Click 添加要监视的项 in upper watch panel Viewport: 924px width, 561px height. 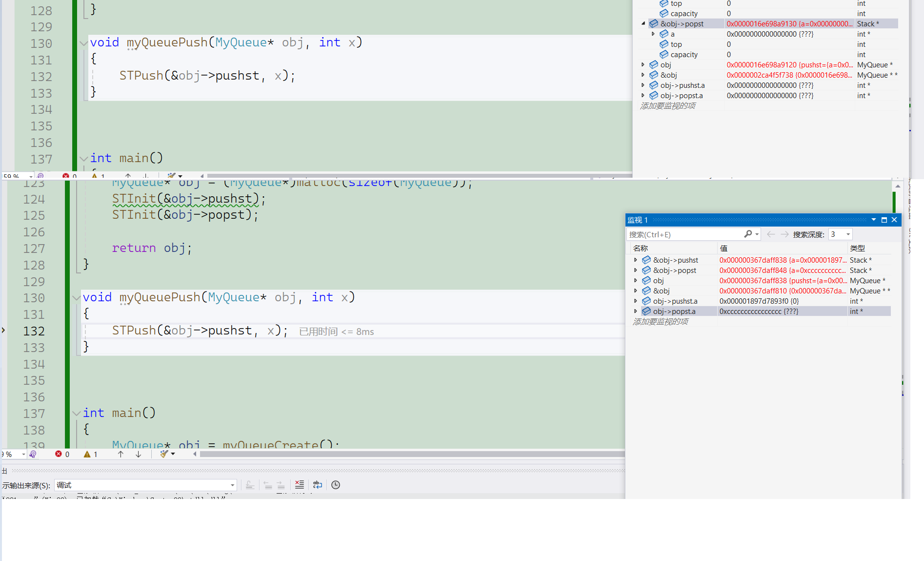(x=668, y=106)
